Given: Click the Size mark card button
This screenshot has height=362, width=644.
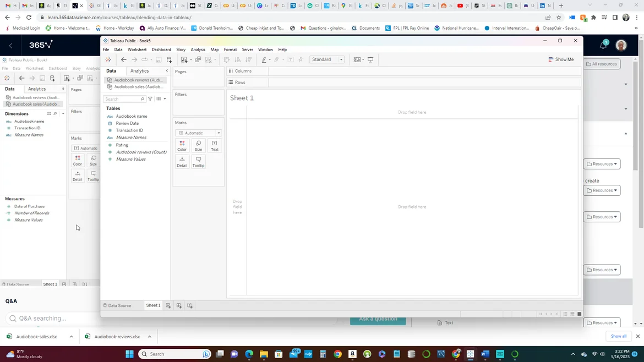Looking at the screenshot, I should (x=198, y=145).
